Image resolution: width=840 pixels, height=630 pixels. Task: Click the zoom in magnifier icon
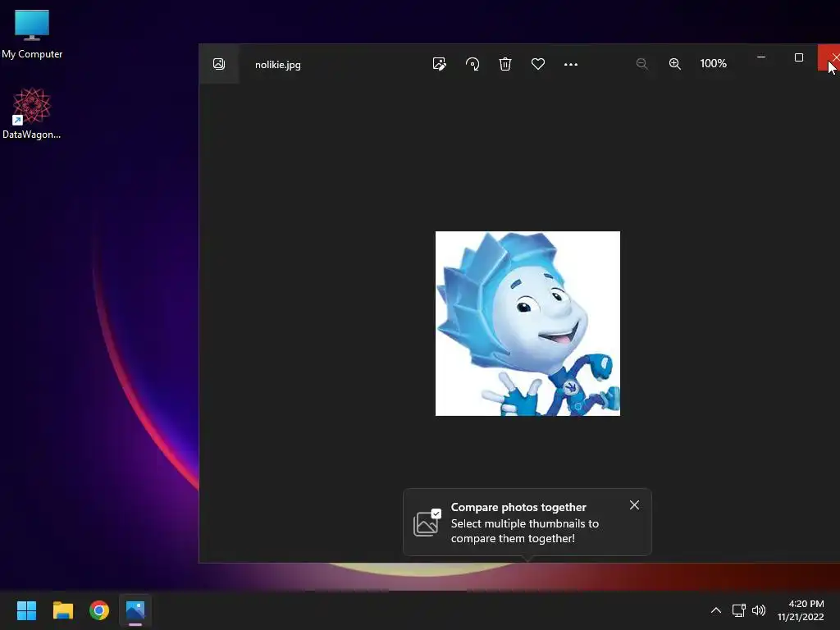[675, 64]
